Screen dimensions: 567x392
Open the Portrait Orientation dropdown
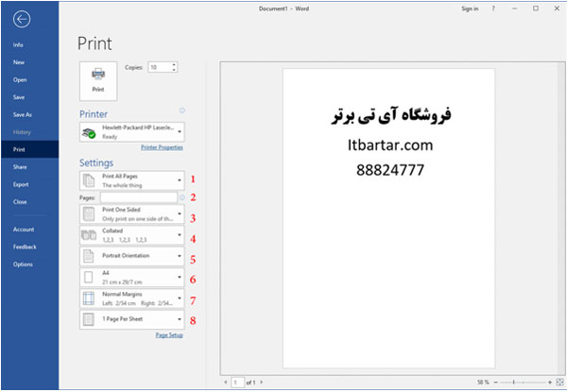click(x=132, y=256)
